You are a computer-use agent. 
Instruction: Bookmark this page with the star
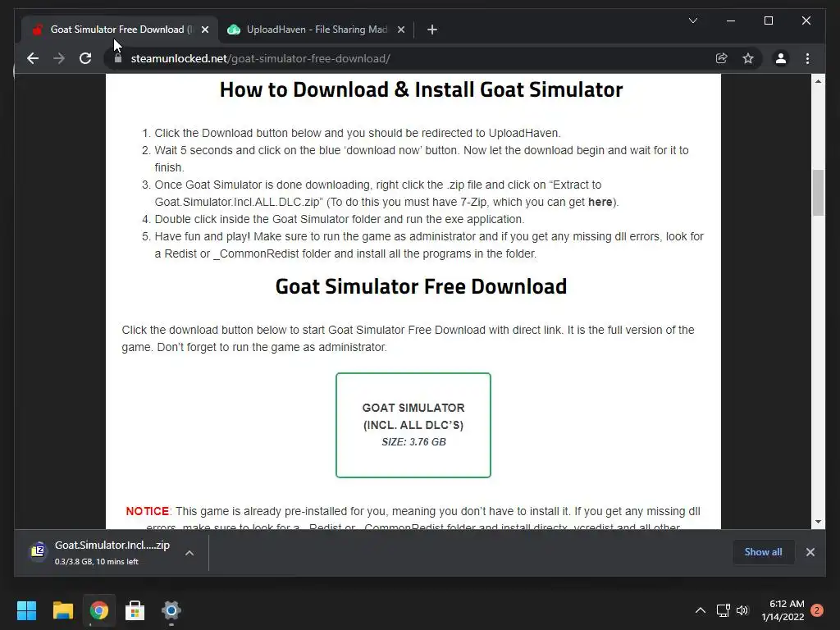pos(748,58)
